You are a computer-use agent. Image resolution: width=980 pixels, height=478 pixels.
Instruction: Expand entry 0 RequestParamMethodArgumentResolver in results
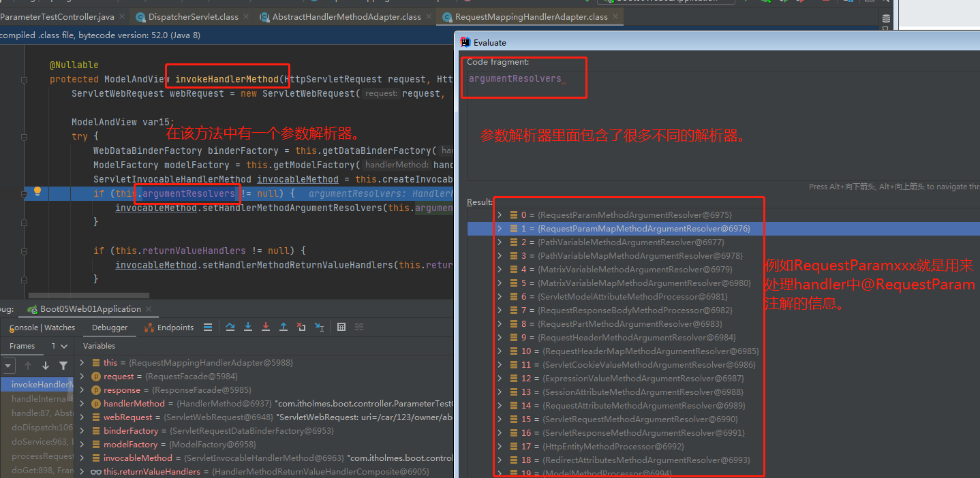click(x=499, y=214)
